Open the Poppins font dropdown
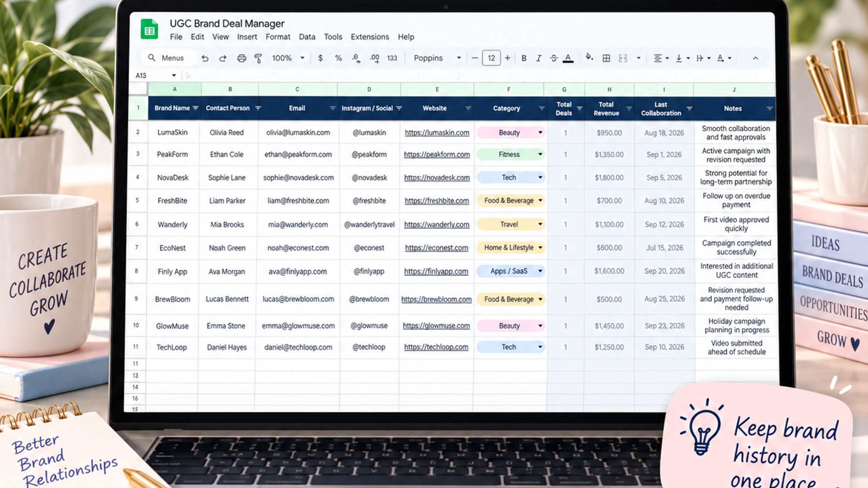Screen dimensions: 868x488 point(437,58)
